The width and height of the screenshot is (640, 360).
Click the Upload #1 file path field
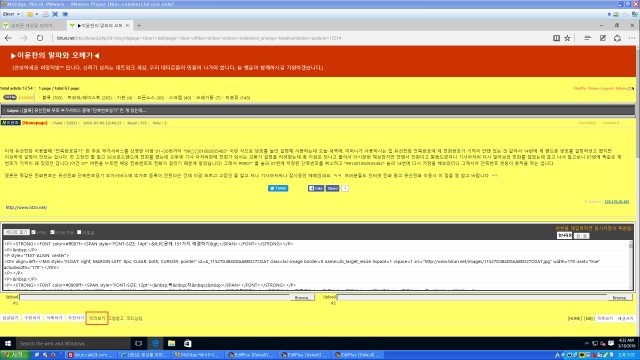click(x=154, y=298)
